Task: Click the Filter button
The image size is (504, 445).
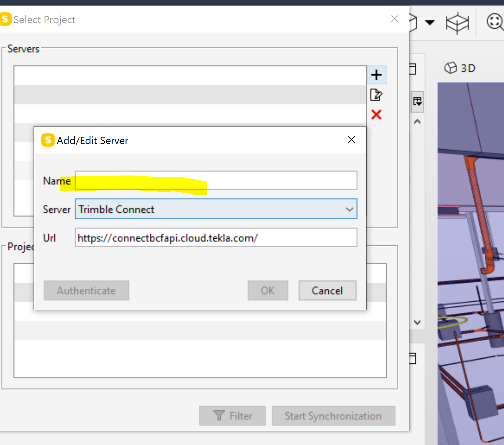Action: click(x=233, y=416)
